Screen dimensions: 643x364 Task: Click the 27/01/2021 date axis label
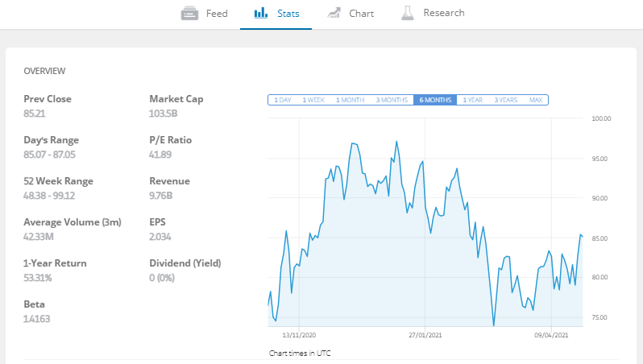click(425, 335)
